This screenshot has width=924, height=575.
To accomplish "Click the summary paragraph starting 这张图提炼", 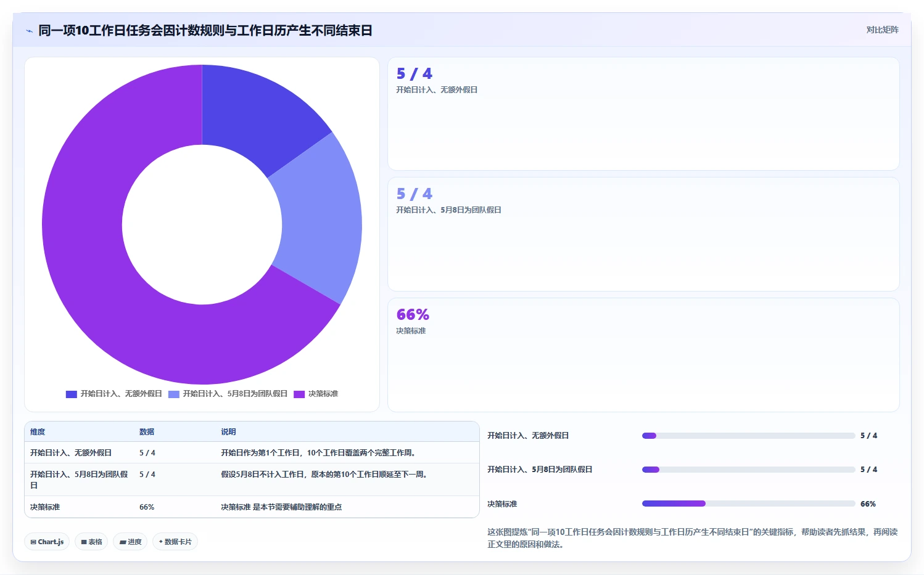I will (x=692, y=538).
